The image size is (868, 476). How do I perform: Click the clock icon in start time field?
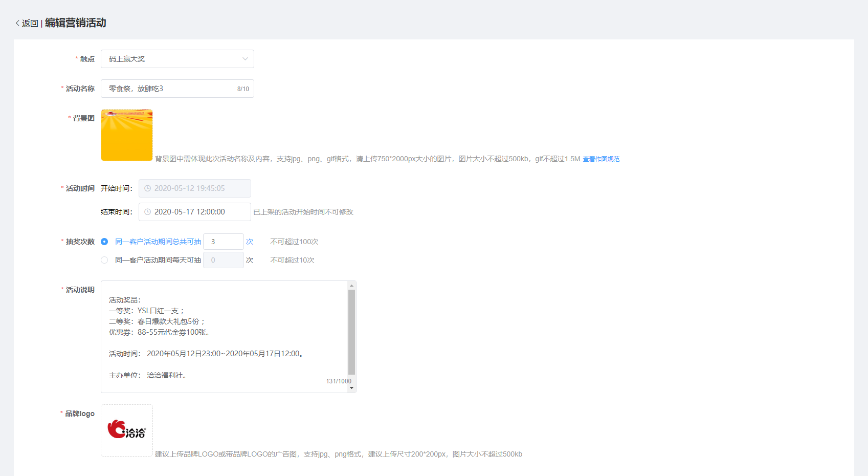[x=147, y=188]
